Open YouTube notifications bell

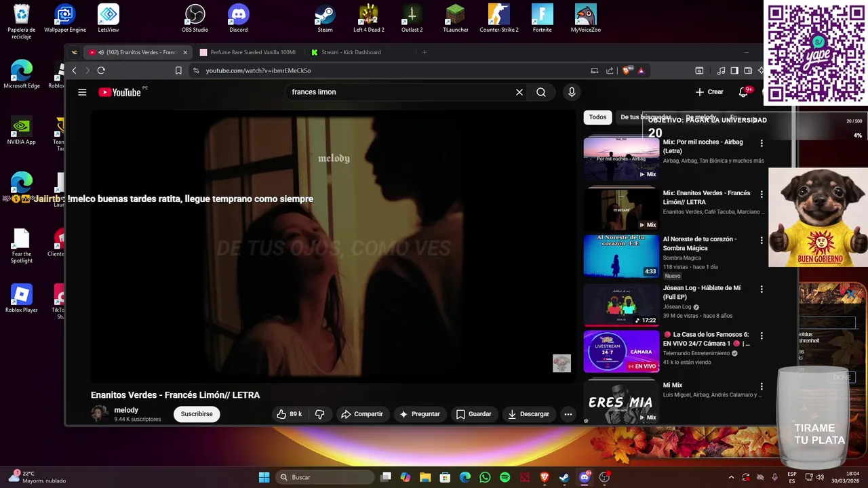[743, 92]
